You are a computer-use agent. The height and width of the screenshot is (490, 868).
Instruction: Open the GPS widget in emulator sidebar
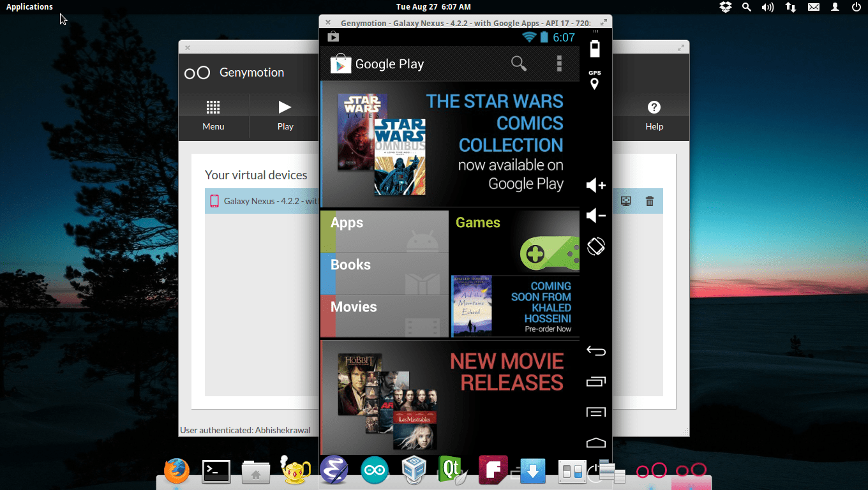595,80
